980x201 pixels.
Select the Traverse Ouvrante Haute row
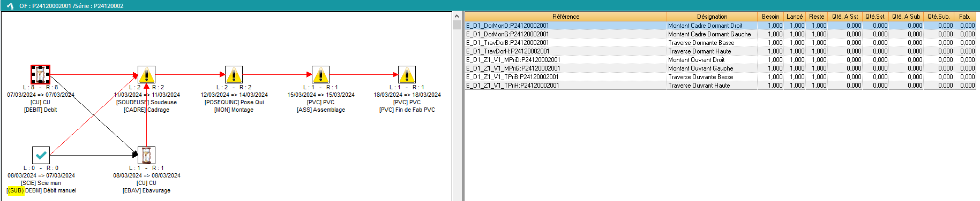pyautogui.click(x=720, y=86)
